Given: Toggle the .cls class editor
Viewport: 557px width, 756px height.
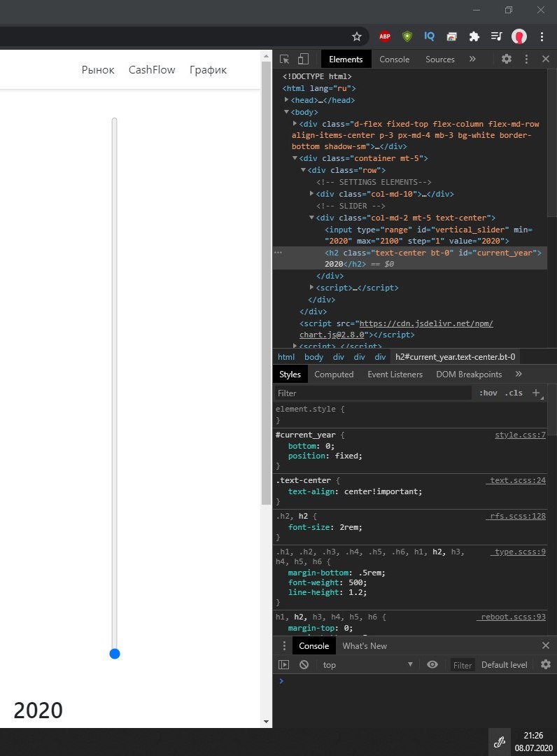Looking at the screenshot, I should pos(514,393).
